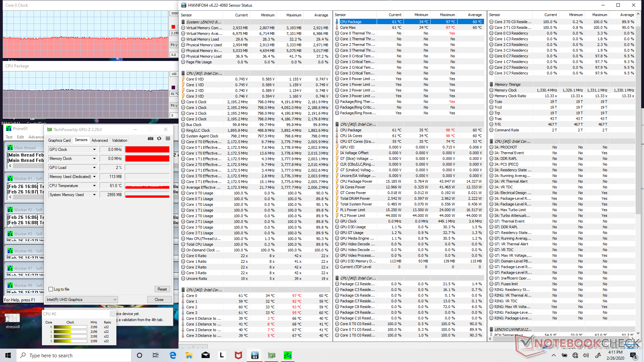Click Prime95 Worker #1 window icon
The height and width of the screenshot is (362, 644).
pyautogui.click(x=10, y=179)
